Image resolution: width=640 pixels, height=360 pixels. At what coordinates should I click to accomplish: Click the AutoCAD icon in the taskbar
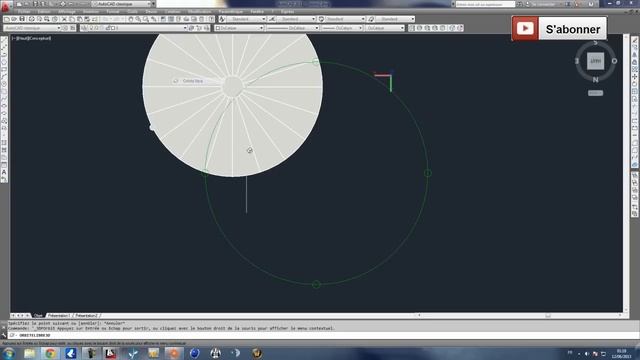pos(111,353)
